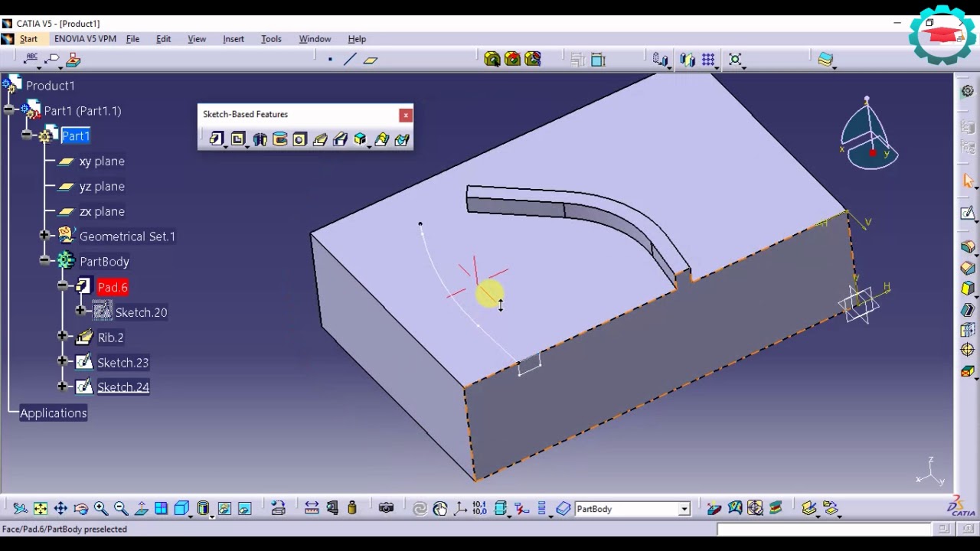Select the Product1 root node
This screenshot has width=980, height=551.
50,86
